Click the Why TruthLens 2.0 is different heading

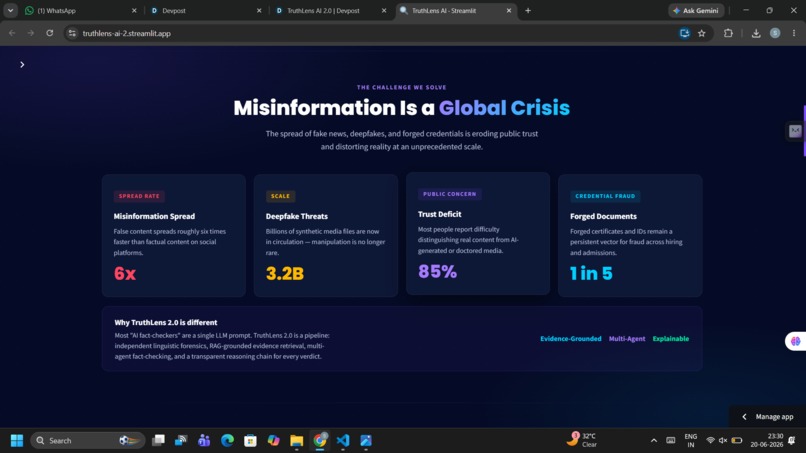[166, 322]
